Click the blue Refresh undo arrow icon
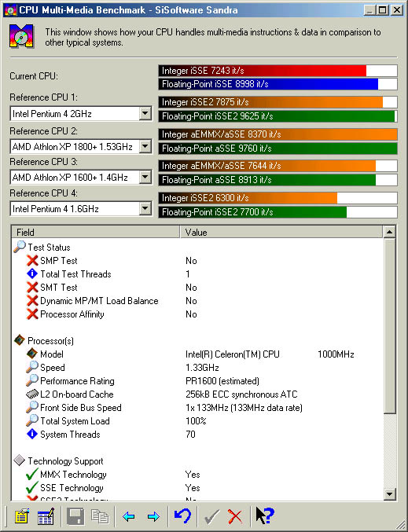 tap(183, 516)
